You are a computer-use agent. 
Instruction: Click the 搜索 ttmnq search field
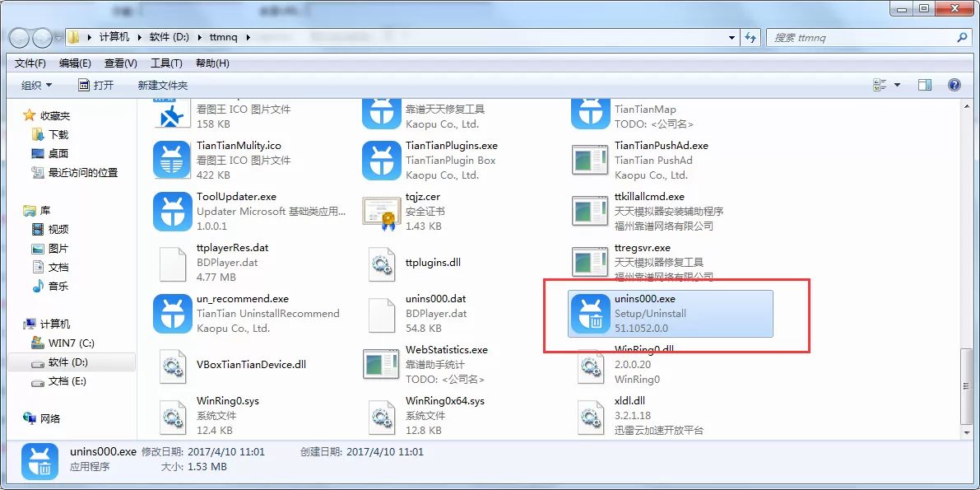click(863, 38)
